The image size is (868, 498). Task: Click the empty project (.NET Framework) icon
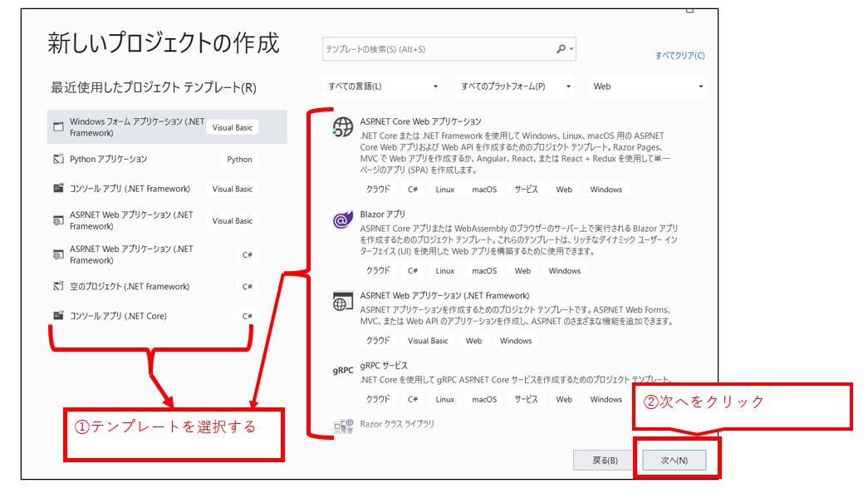(x=58, y=286)
